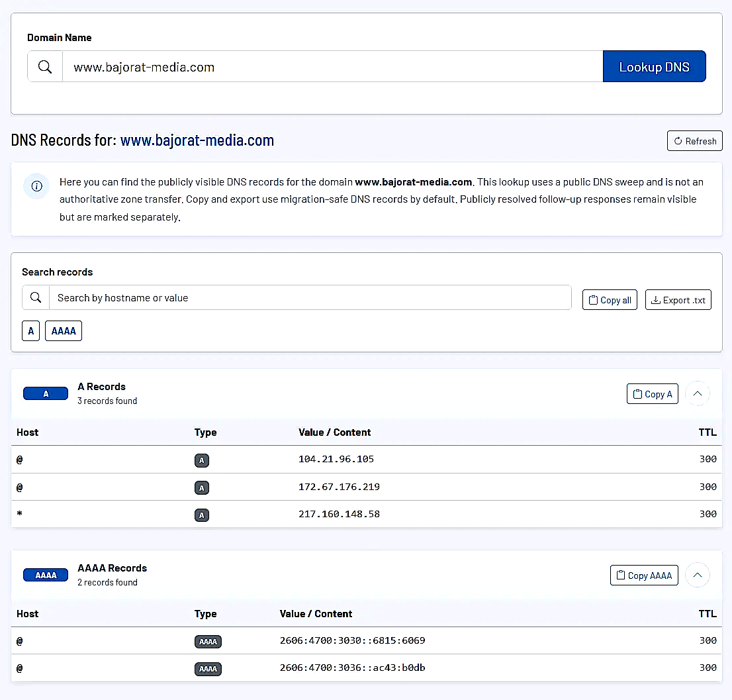Open the www.bajorat-media.com heading link
Screen dimensions: 732x700
pyautogui.click(x=197, y=140)
